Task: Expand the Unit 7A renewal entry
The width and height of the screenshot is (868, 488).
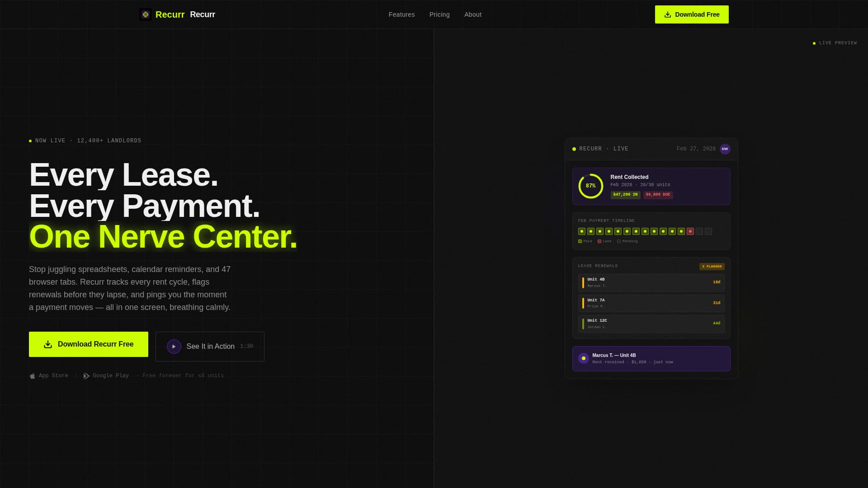Action: point(651,303)
